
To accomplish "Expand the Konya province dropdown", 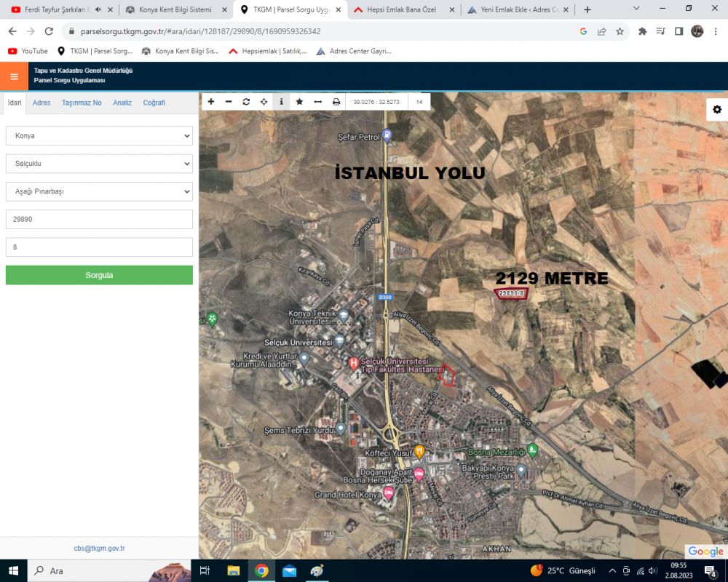I will pyautogui.click(x=99, y=135).
